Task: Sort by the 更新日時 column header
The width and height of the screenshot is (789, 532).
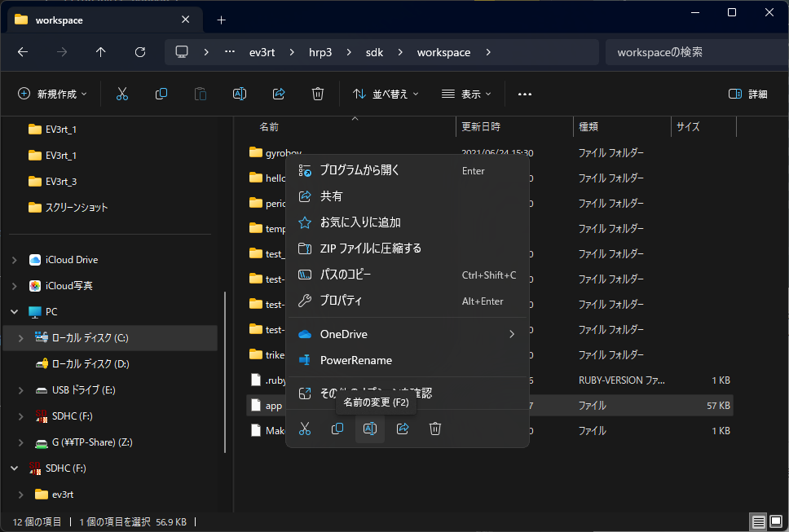Action: tap(481, 127)
